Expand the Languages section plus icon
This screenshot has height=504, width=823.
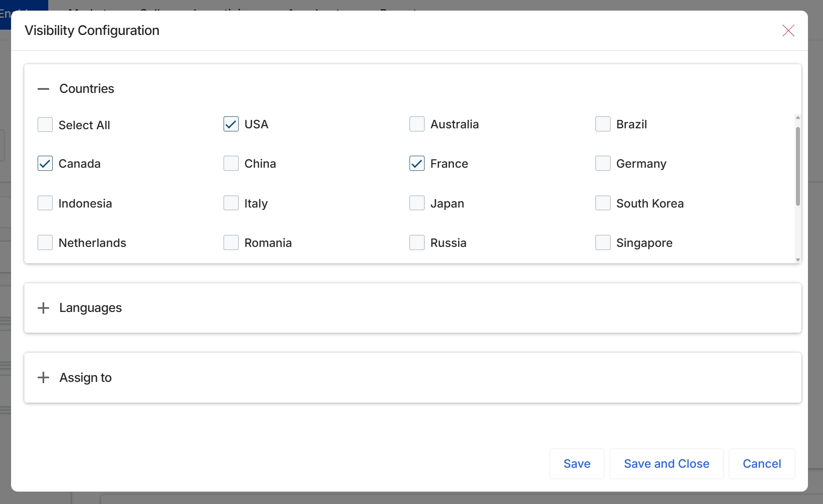(x=43, y=308)
